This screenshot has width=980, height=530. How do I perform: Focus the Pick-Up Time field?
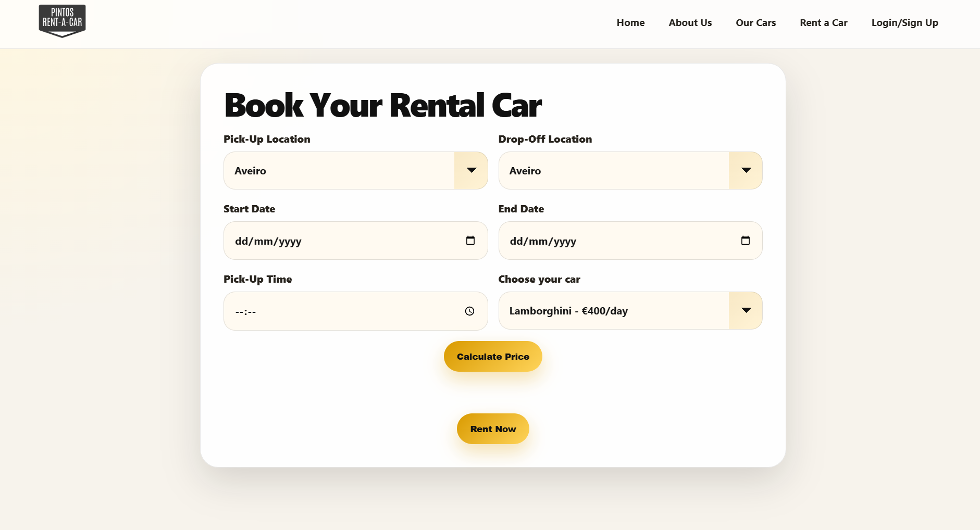(x=356, y=311)
